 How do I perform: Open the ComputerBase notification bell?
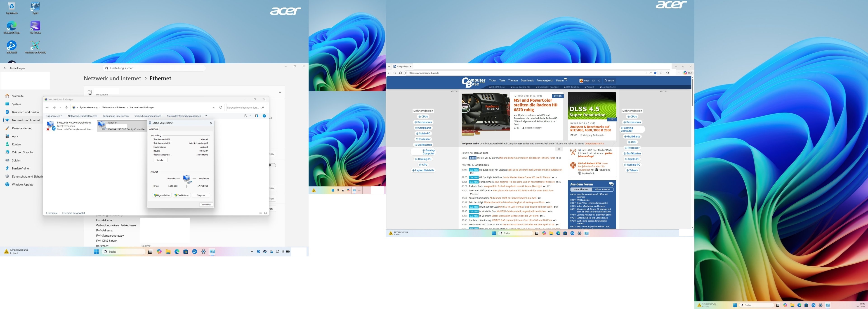tap(599, 81)
